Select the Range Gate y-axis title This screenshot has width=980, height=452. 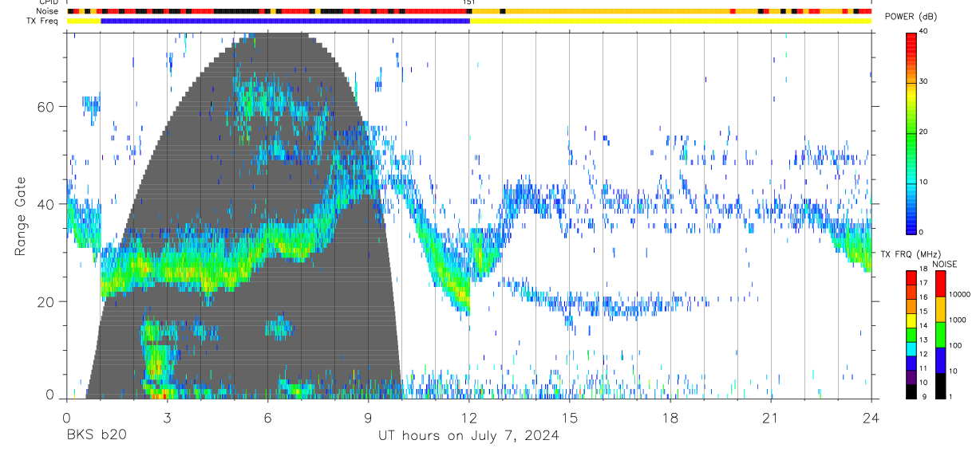[x=22, y=217]
